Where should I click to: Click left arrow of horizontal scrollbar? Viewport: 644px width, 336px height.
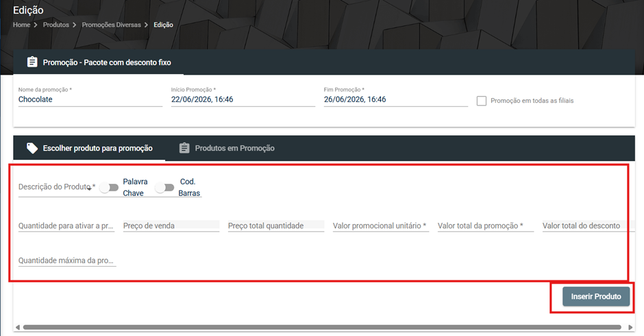click(18, 327)
